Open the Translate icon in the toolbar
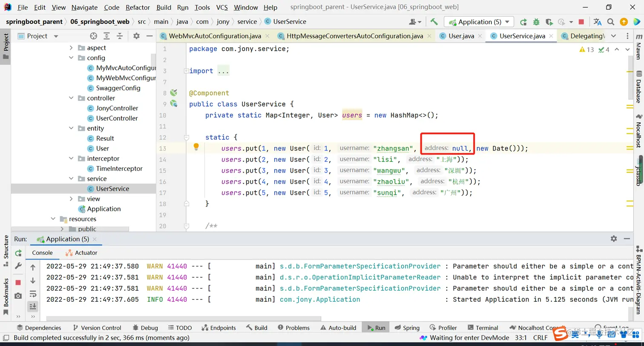The height and width of the screenshot is (346, 644). [x=598, y=22]
